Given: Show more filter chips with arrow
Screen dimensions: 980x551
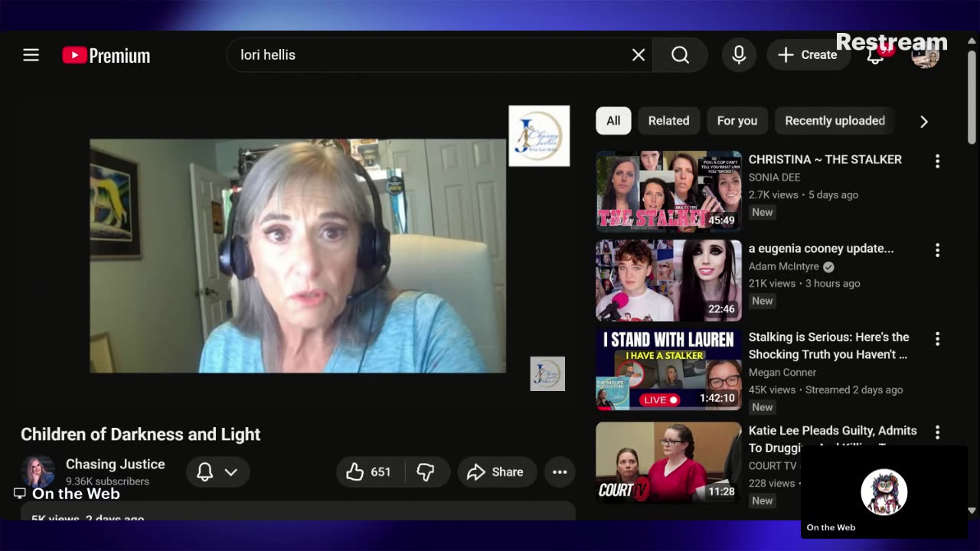Looking at the screenshot, I should [923, 122].
